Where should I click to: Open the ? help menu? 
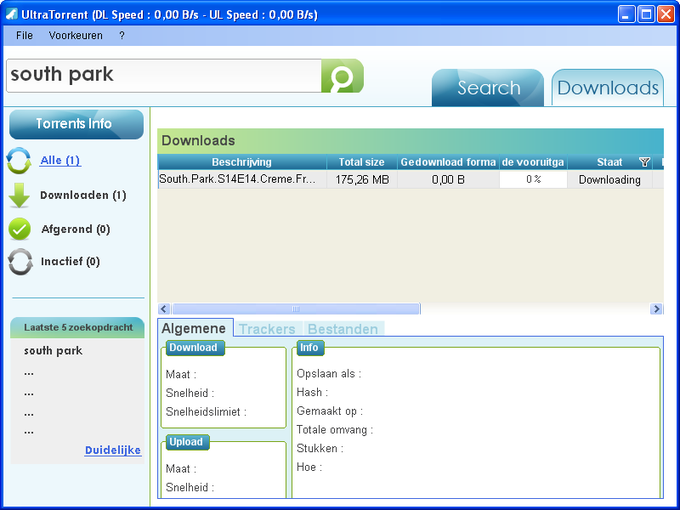coord(122,36)
